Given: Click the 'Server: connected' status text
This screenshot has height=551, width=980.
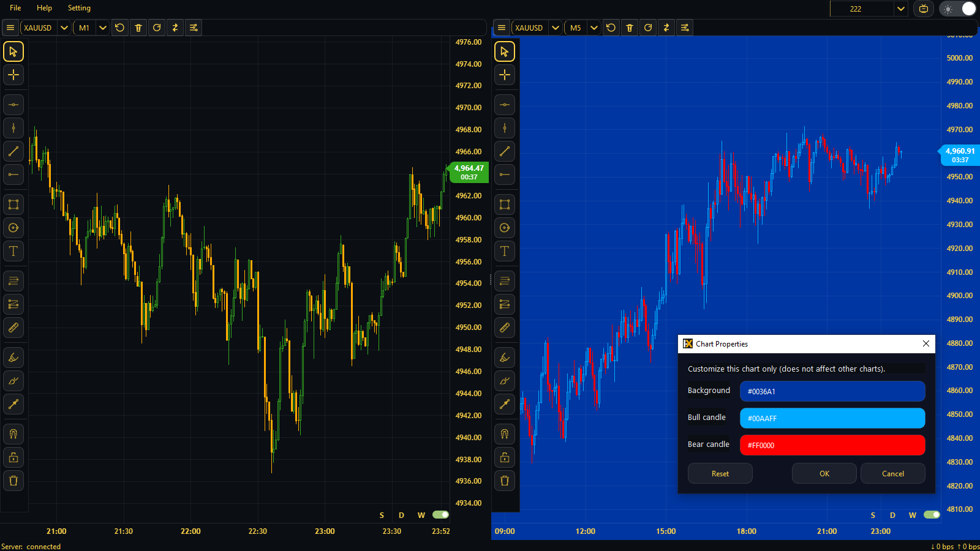Looking at the screenshot, I should 31,546.
